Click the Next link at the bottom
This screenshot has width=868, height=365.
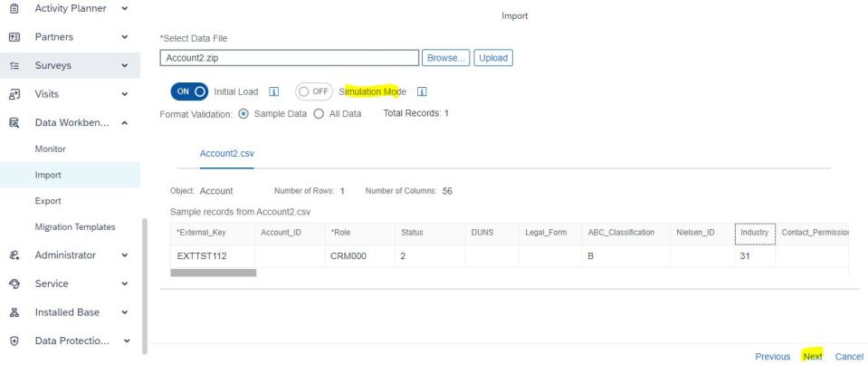click(812, 357)
